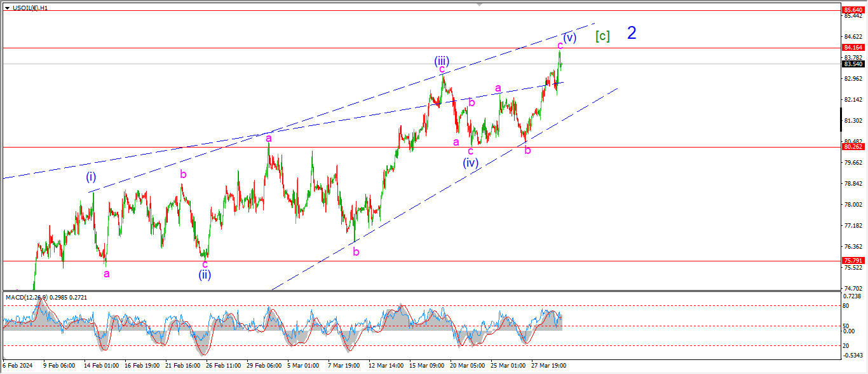Click the large blue wave 2 label

(631, 33)
